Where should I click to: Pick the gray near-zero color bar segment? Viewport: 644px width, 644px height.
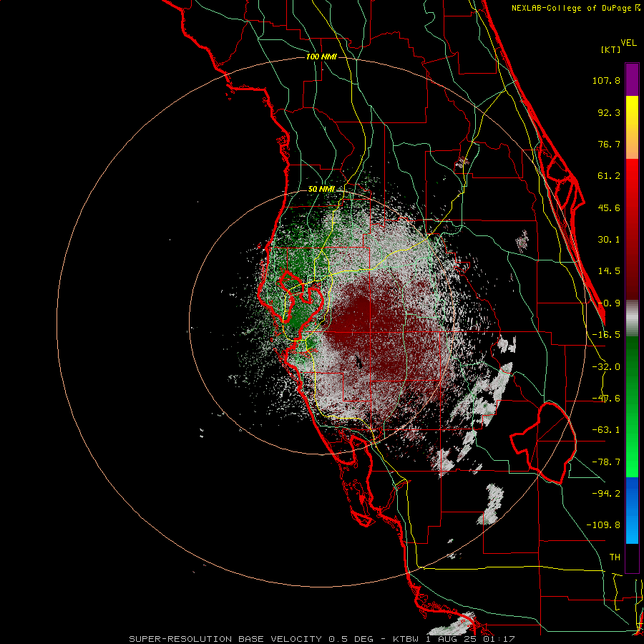click(x=632, y=318)
